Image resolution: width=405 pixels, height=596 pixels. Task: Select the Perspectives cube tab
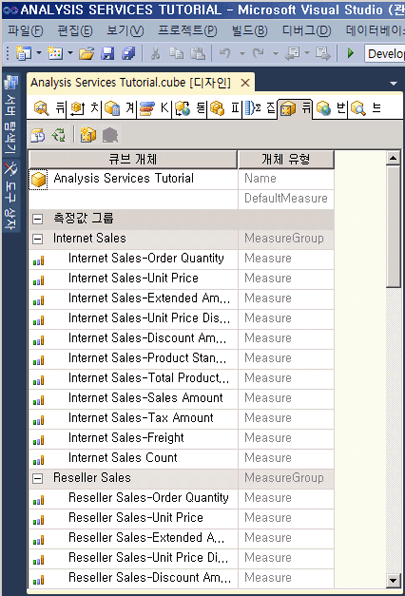tap(295, 109)
